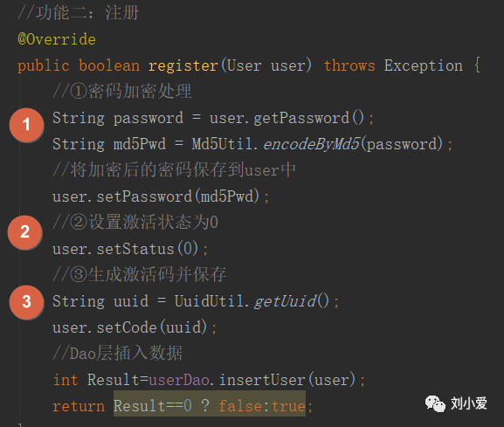Click the orange circle numbered 3
Image resolution: width=504 pixels, height=427 pixels.
click(26, 302)
